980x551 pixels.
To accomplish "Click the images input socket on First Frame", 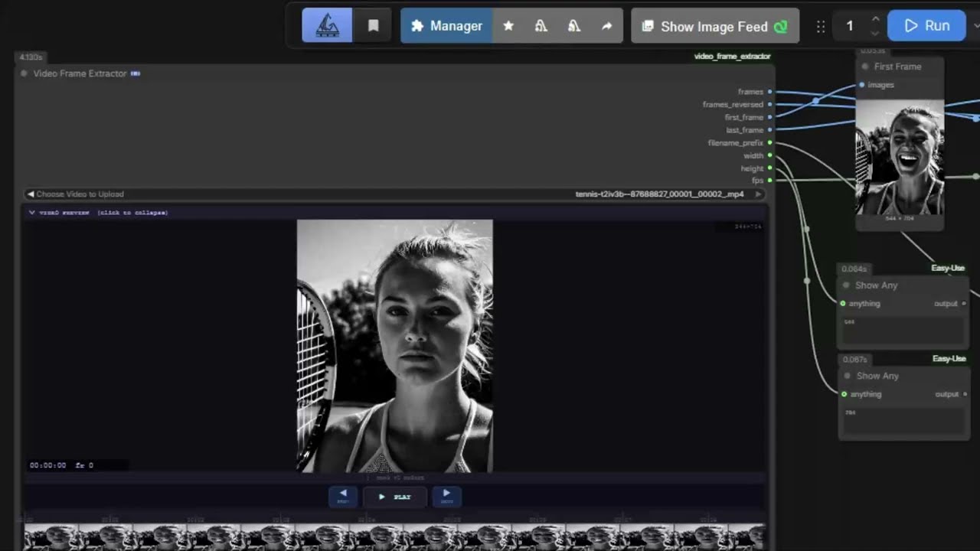I will [x=862, y=85].
